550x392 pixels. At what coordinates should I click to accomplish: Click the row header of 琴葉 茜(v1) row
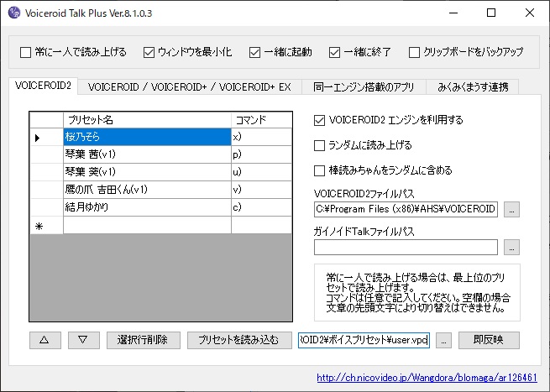pos(47,154)
